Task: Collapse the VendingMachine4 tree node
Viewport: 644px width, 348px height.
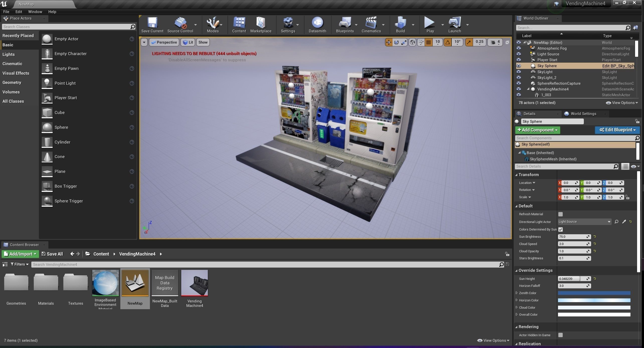Action: point(528,89)
